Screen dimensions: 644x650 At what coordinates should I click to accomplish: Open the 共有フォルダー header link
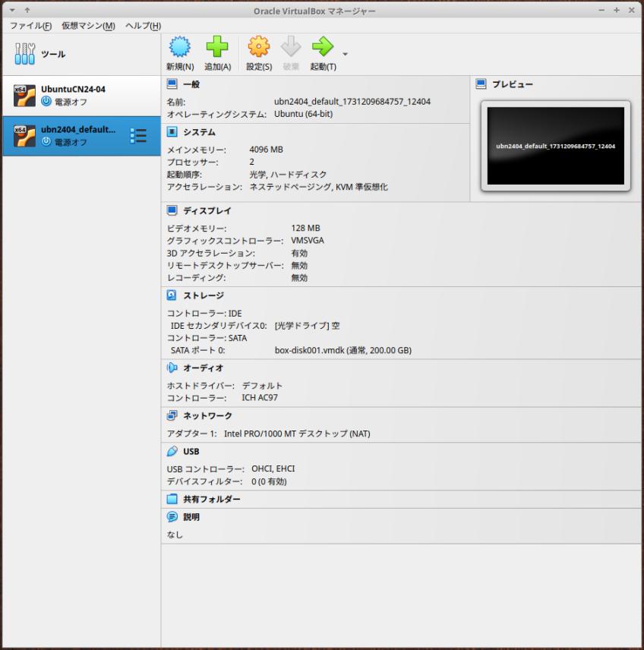[211, 499]
